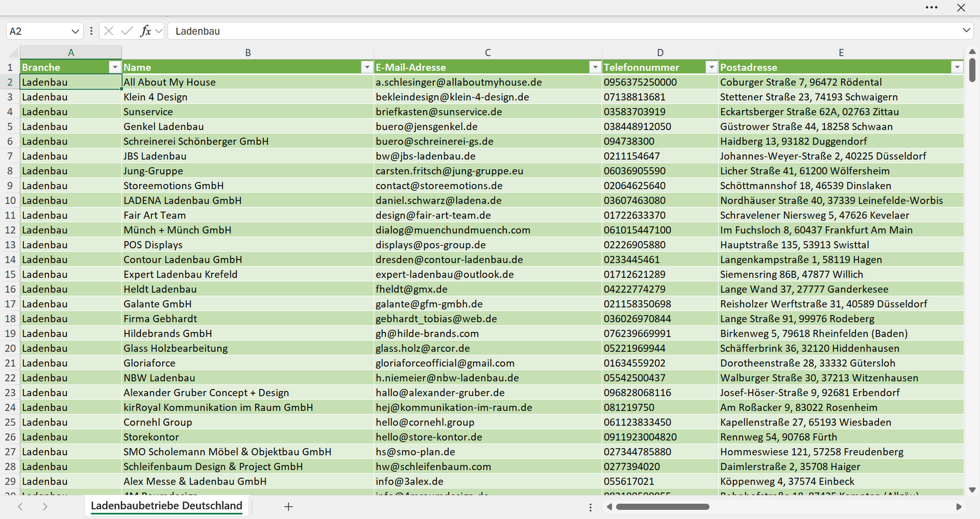This screenshot has width=980, height=519.
Task: Open the Name column filter dropdown
Action: pyautogui.click(x=367, y=67)
